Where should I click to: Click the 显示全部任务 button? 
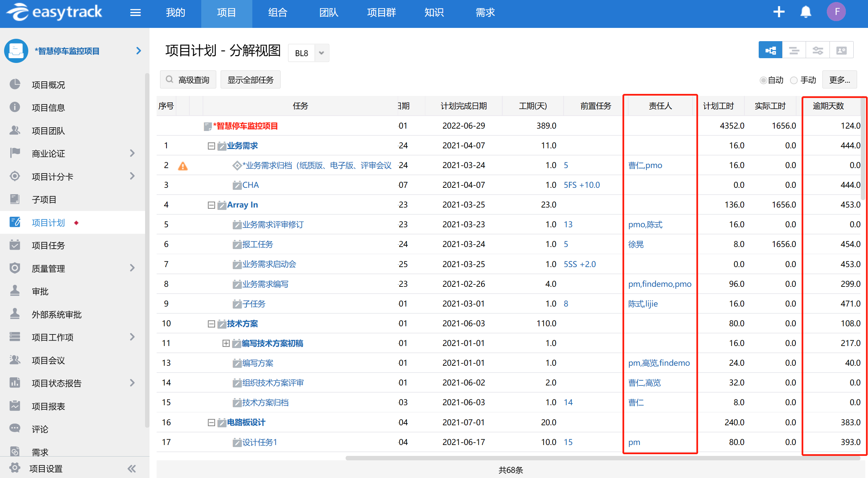click(250, 80)
